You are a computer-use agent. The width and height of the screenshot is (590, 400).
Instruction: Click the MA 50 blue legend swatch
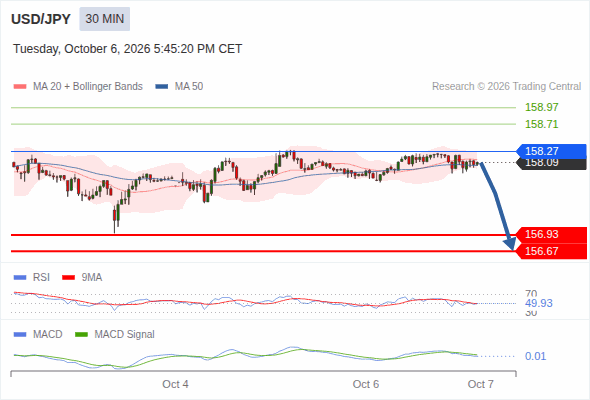162,87
